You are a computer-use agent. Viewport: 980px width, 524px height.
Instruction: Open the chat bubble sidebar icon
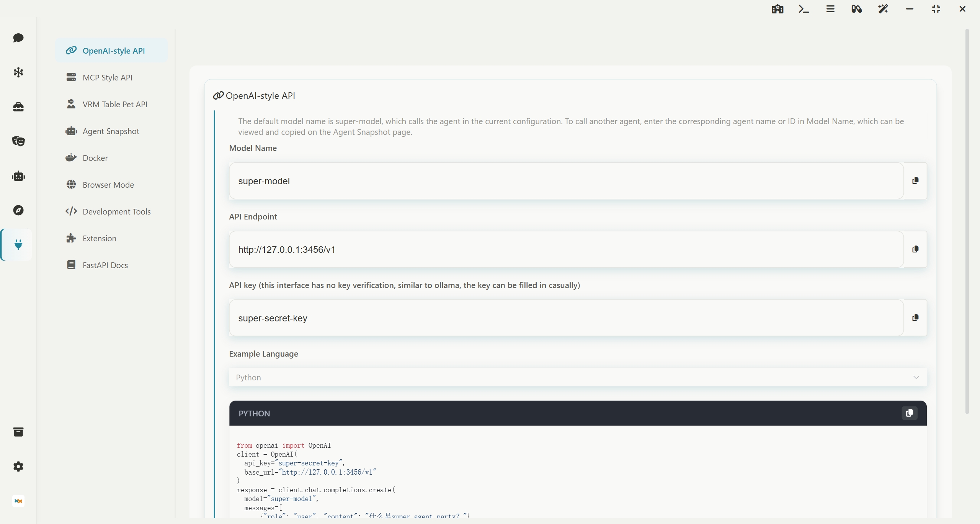18,38
